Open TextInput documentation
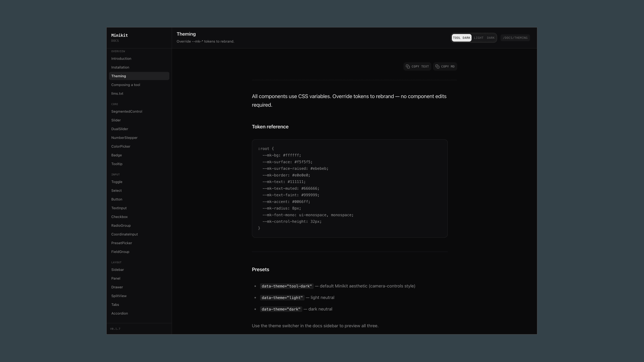This screenshot has height=362, width=644. tap(139, 208)
